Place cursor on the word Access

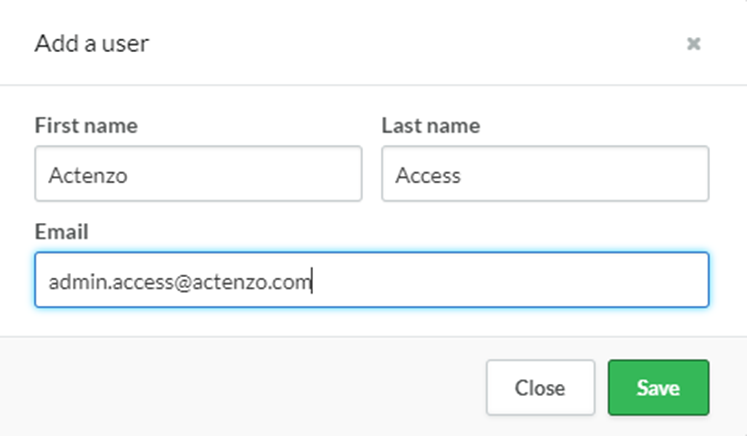pos(428,175)
